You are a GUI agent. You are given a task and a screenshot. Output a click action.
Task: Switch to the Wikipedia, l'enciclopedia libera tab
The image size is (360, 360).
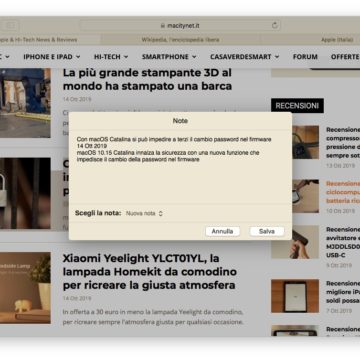(181, 40)
